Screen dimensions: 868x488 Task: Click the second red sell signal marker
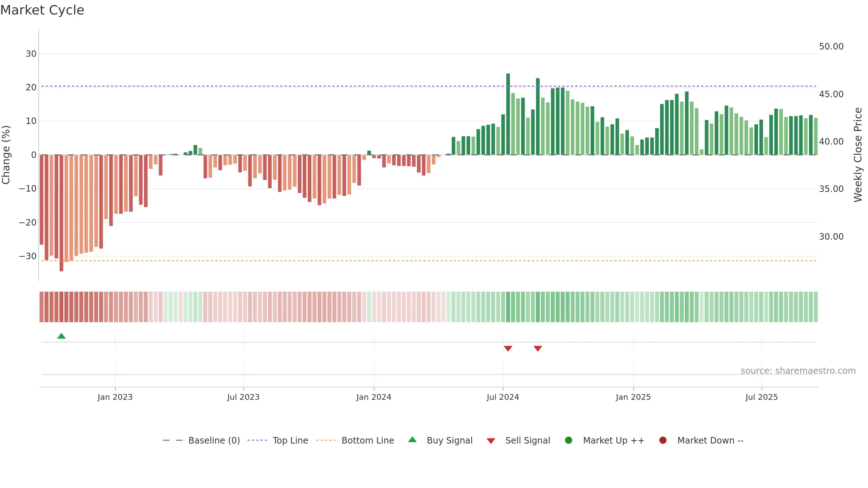pos(538,348)
